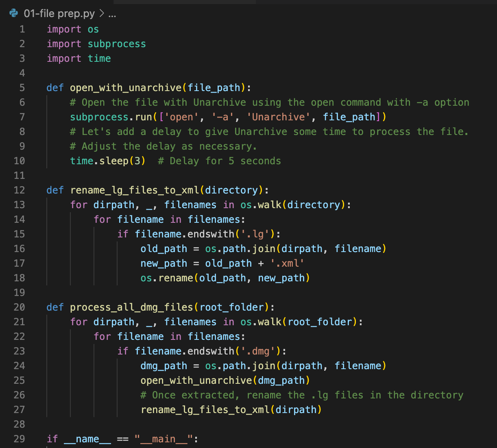The height and width of the screenshot is (448, 497).
Task: Click line number 20 in the gutter
Action: point(19,307)
